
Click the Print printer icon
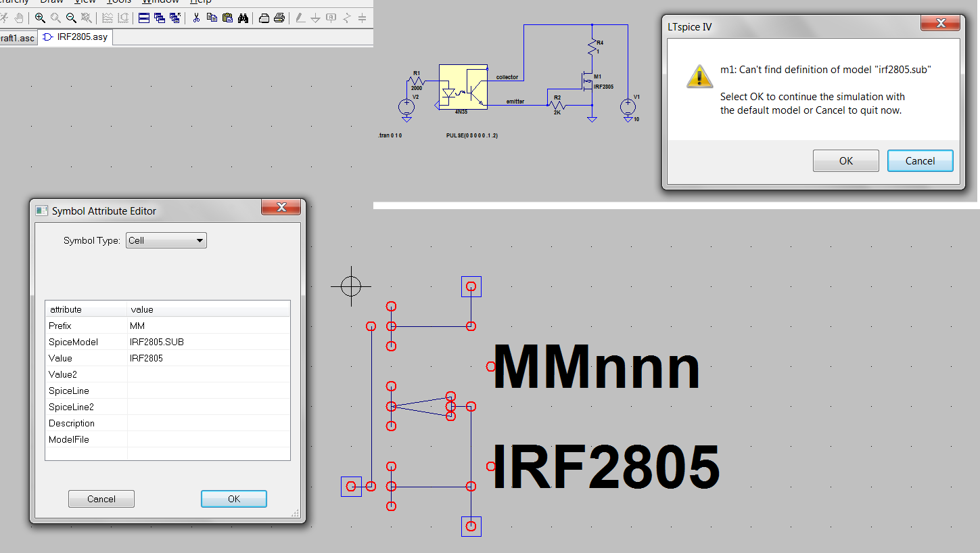coord(279,18)
